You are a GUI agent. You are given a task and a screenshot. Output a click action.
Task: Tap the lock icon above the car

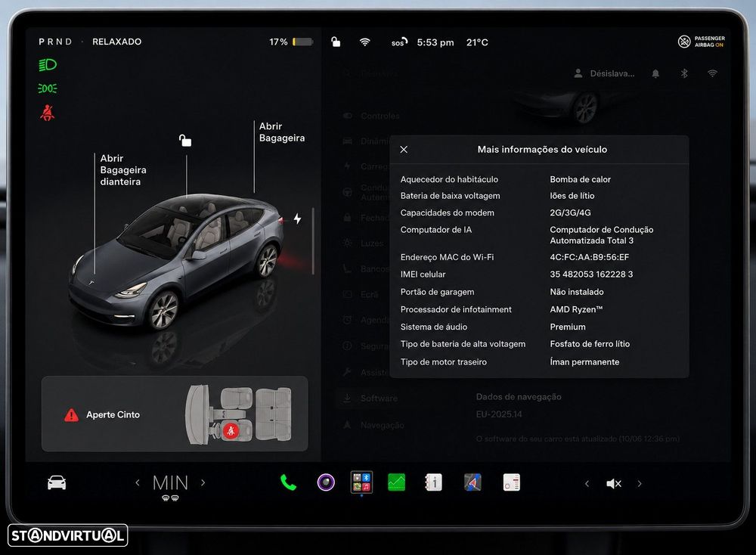pyautogui.click(x=185, y=141)
